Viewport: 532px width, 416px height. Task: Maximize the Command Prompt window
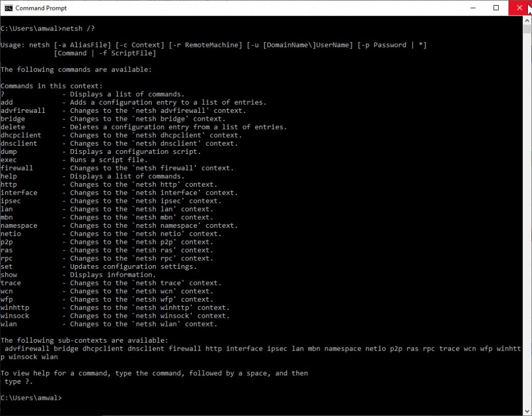pyautogui.click(x=496, y=8)
